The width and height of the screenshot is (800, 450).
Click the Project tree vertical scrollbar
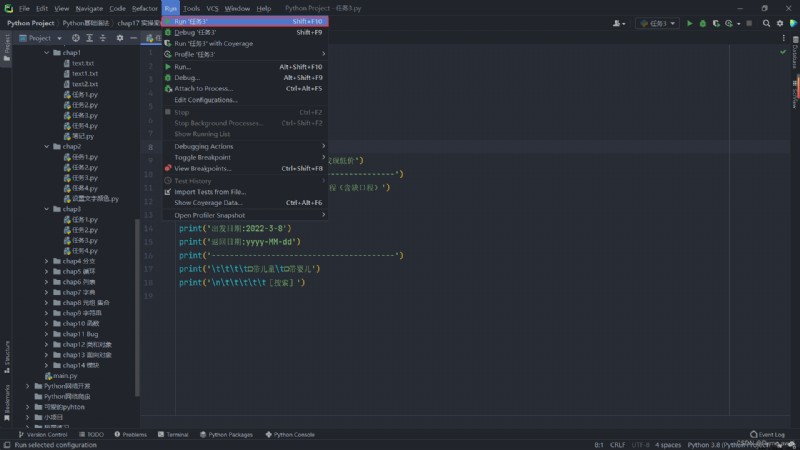pyautogui.click(x=137, y=306)
